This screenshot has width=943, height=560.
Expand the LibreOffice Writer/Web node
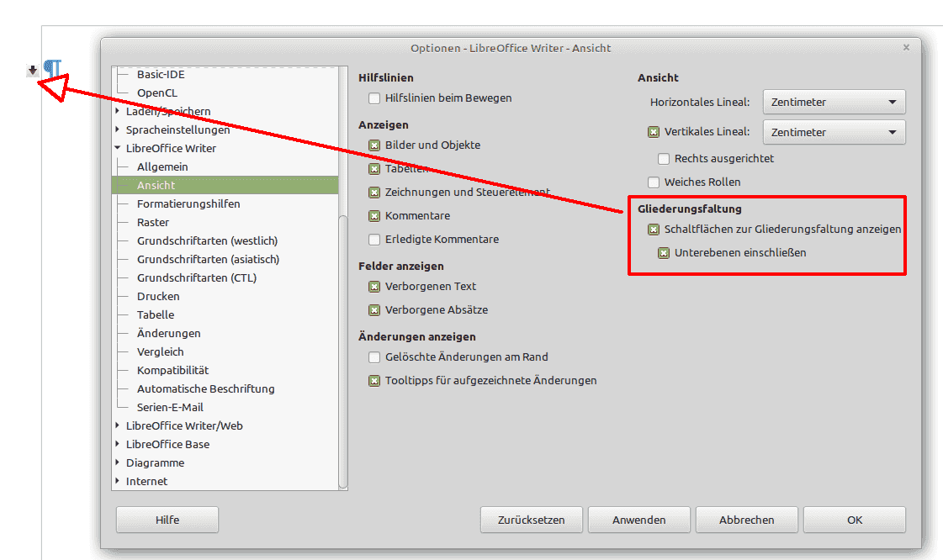click(117, 425)
